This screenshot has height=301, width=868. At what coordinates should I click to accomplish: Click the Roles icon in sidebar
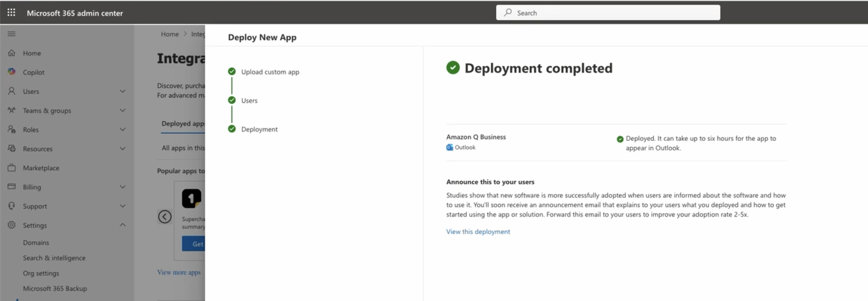pos(11,129)
